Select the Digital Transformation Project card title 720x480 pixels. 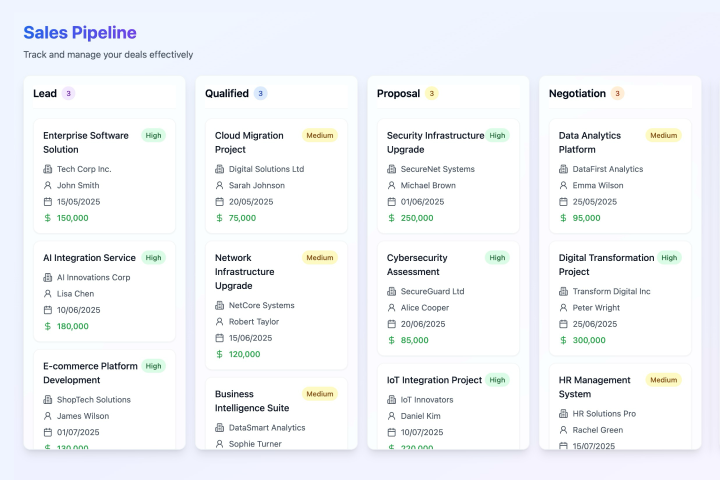pyautogui.click(x=606, y=264)
